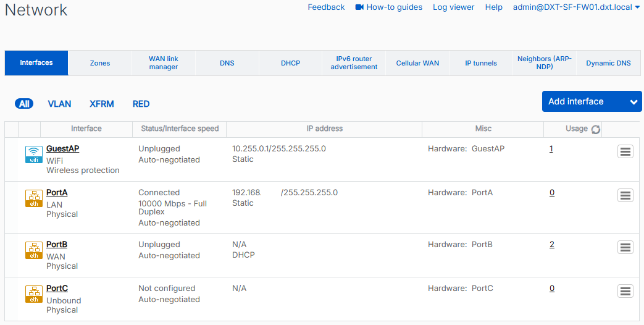The width and height of the screenshot is (644, 325).
Task: Filter interfaces by VLAN
Action: click(x=59, y=104)
